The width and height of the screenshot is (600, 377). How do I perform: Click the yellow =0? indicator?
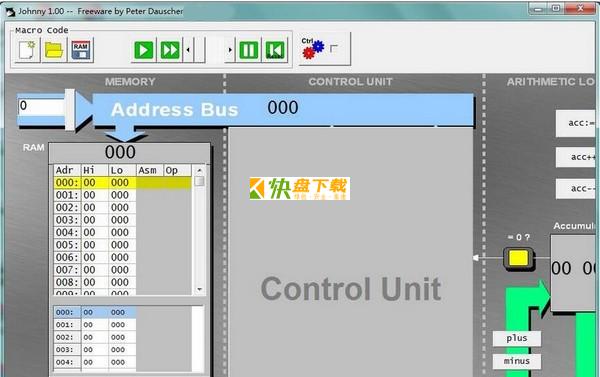[x=518, y=258]
